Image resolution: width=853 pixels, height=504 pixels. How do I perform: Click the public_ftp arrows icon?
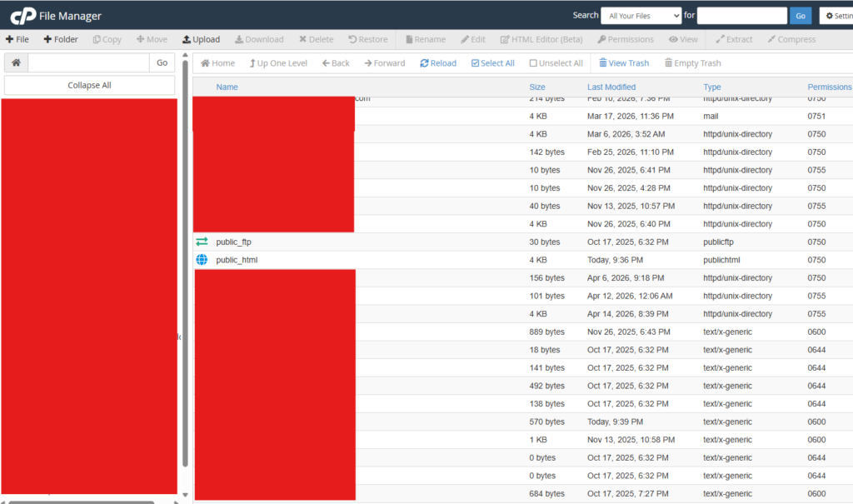(202, 242)
